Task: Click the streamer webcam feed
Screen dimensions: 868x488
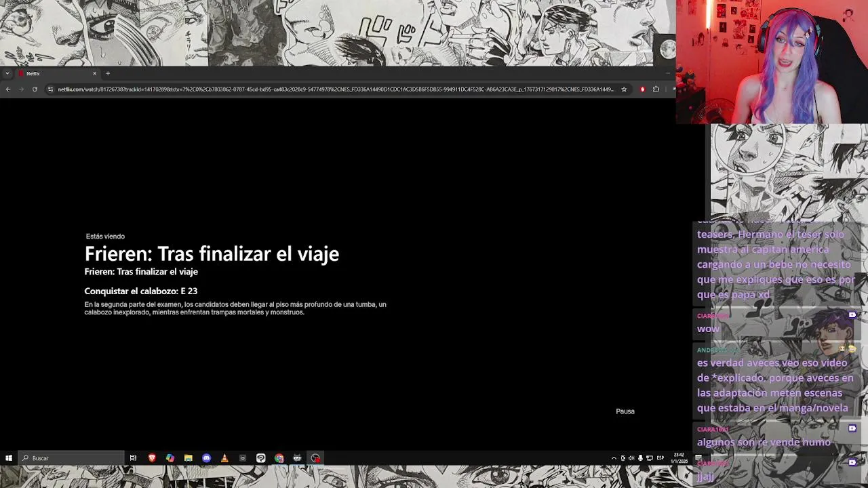Action: 772,62
